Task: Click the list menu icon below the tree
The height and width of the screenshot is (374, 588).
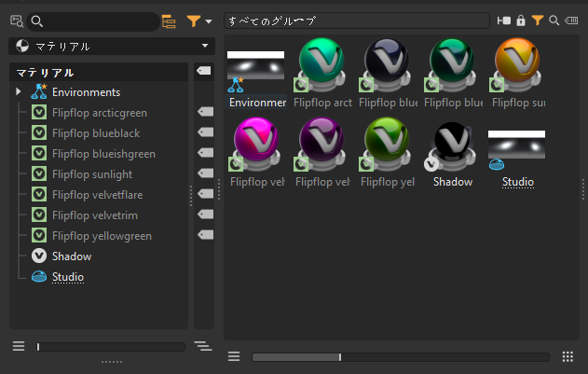Action: tap(19, 346)
